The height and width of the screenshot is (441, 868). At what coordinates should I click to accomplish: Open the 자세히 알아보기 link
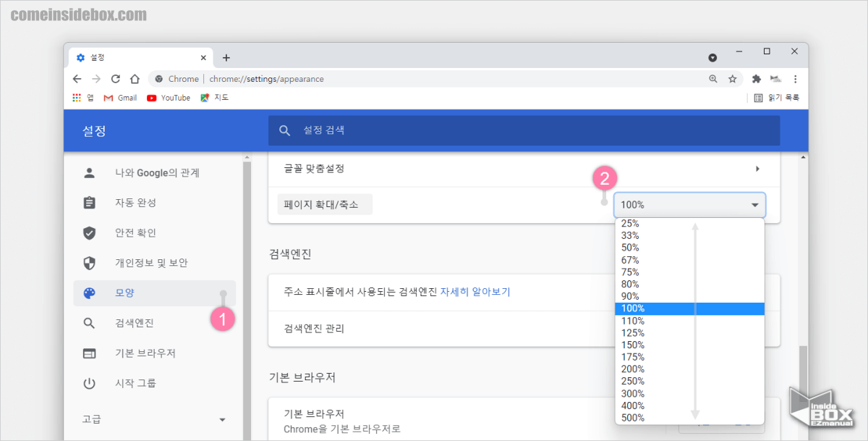475,292
